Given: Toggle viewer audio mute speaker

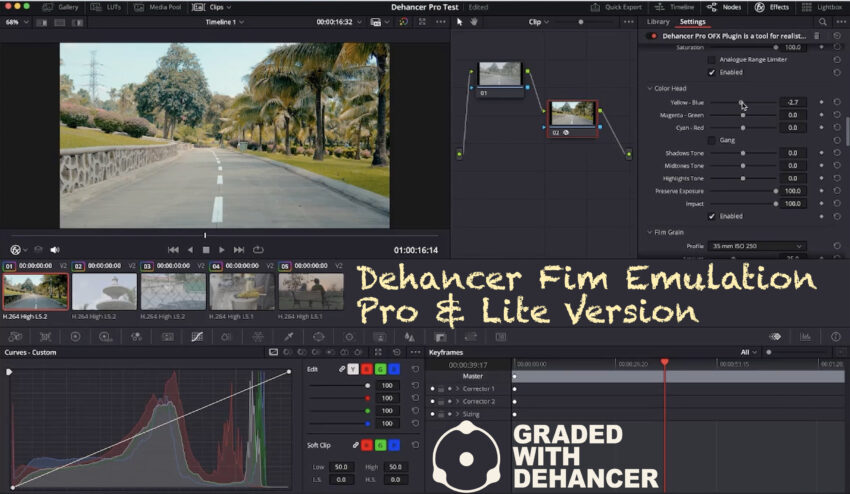Looking at the screenshot, I should (55, 250).
